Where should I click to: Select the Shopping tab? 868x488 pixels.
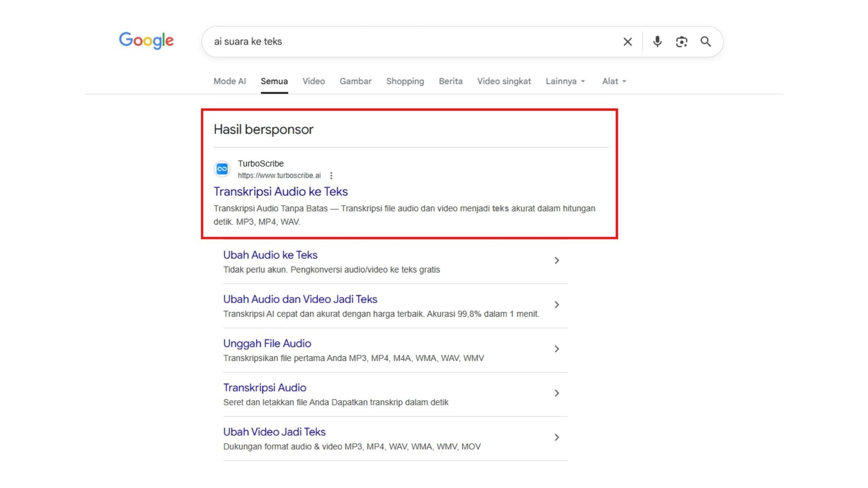click(x=405, y=81)
